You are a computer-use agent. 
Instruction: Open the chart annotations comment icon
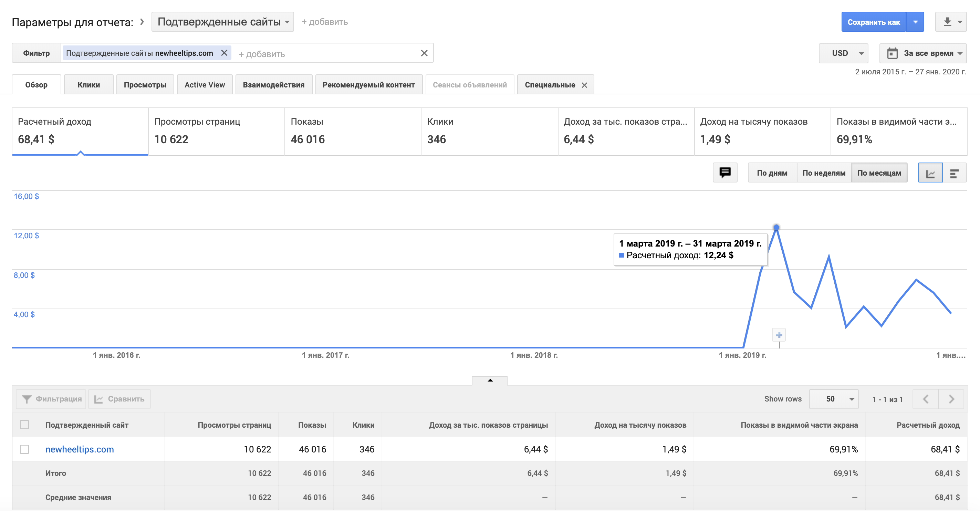point(725,173)
